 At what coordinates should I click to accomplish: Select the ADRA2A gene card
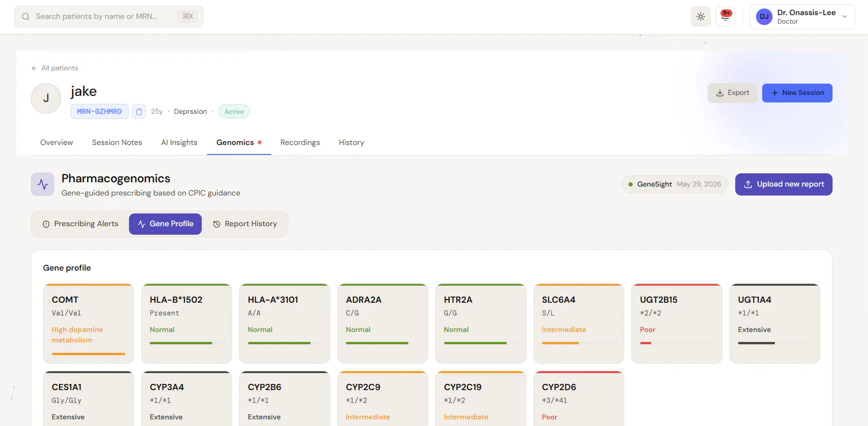coord(383,324)
